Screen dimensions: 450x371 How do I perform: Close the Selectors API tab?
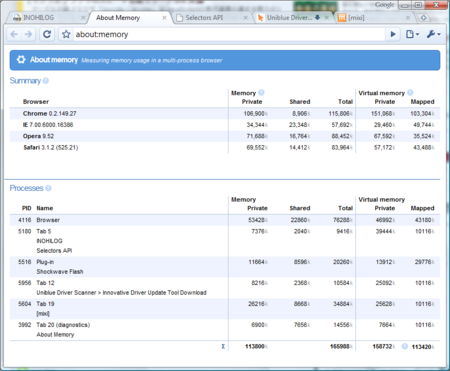[x=246, y=18]
